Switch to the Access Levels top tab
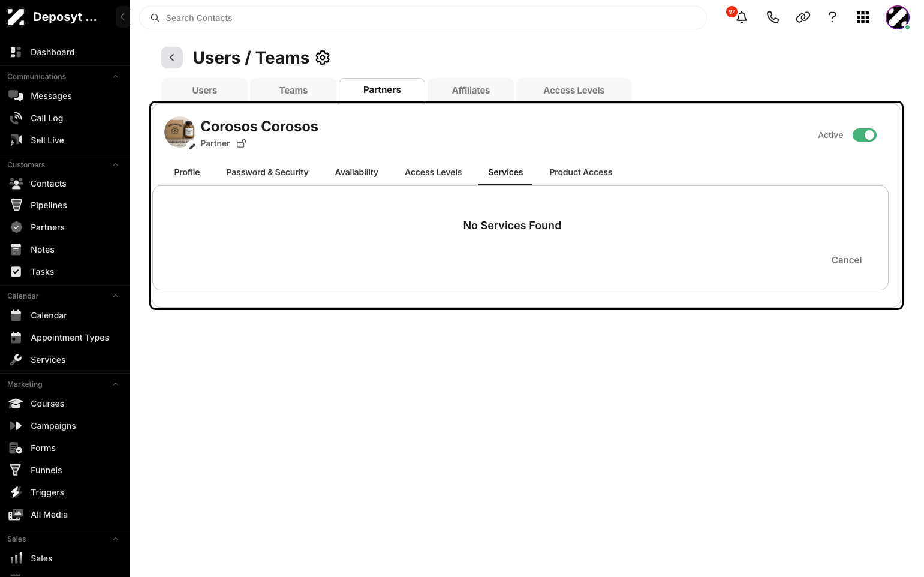Screen dimensions: 924x577 click(x=574, y=90)
